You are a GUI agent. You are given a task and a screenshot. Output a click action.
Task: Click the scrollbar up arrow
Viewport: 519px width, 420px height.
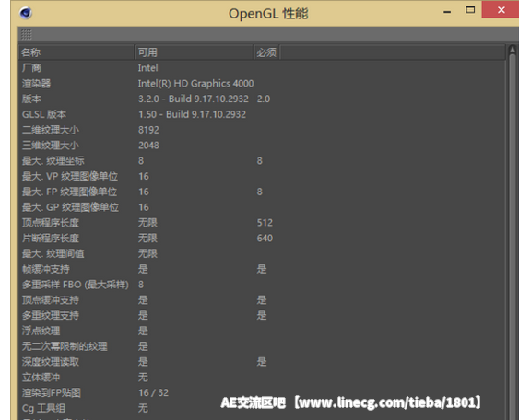click(513, 50)
